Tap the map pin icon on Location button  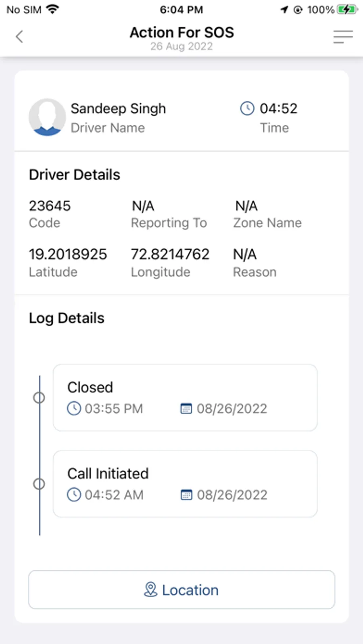(x=150, y=590)
